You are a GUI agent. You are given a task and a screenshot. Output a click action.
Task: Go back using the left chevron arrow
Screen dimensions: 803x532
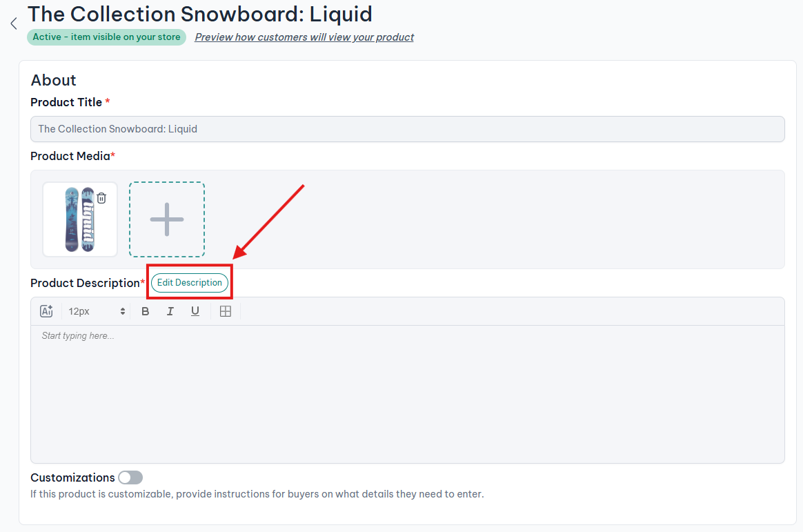click(13, 23)
